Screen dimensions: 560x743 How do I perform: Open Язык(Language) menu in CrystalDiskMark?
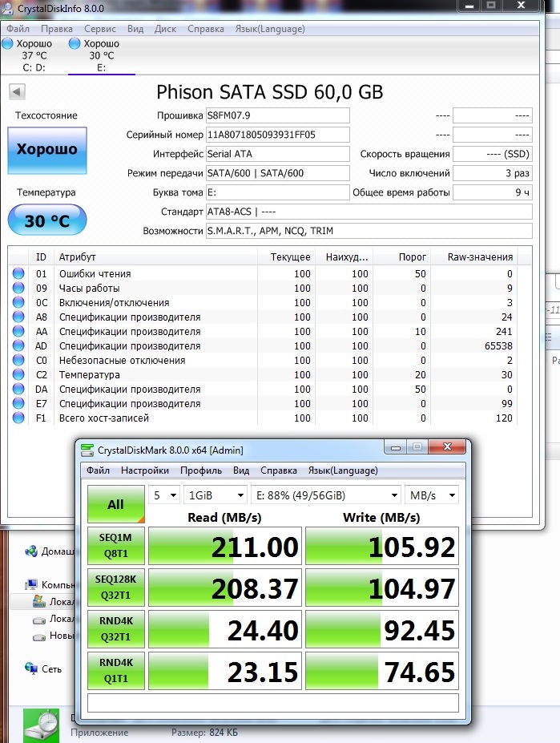[343, 470]
